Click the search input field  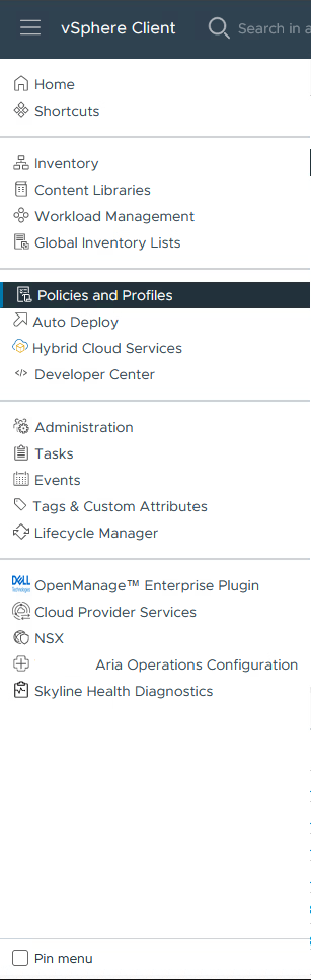[x=274, y=28]
